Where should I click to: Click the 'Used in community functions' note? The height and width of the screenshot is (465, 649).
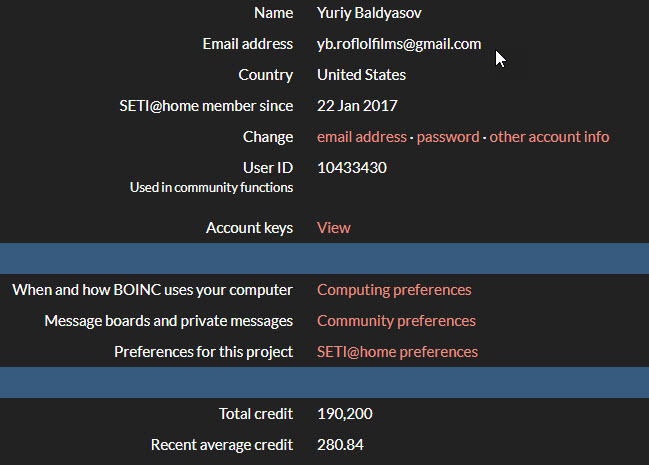(211, 187)
